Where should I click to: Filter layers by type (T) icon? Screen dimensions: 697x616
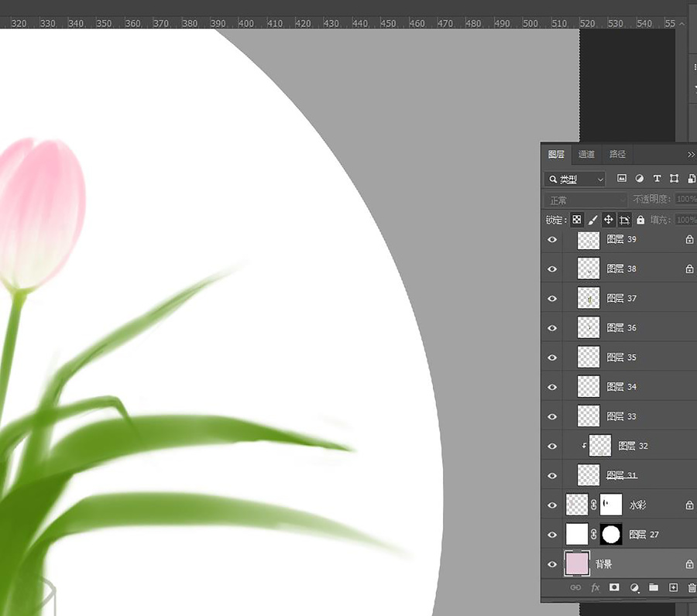657,179
